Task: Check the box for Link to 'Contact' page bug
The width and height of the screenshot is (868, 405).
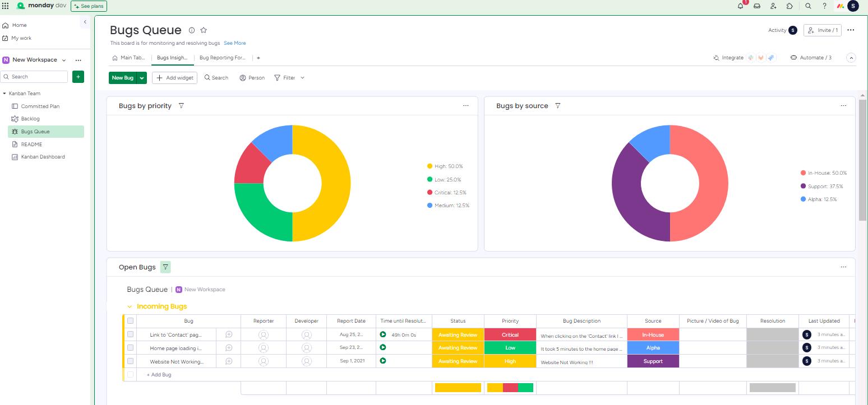Action: coord(130,334)
